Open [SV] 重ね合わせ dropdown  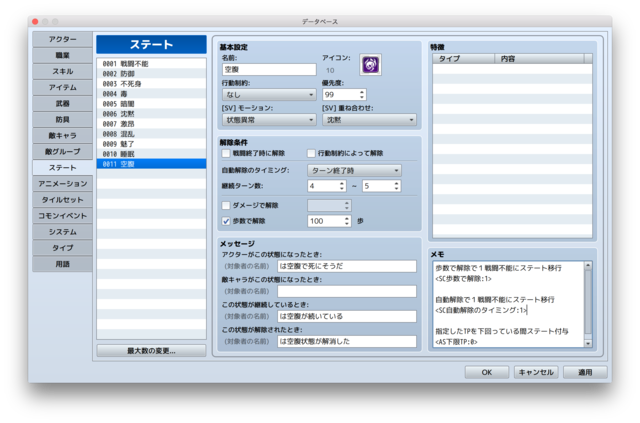click(x=369, y=120)
